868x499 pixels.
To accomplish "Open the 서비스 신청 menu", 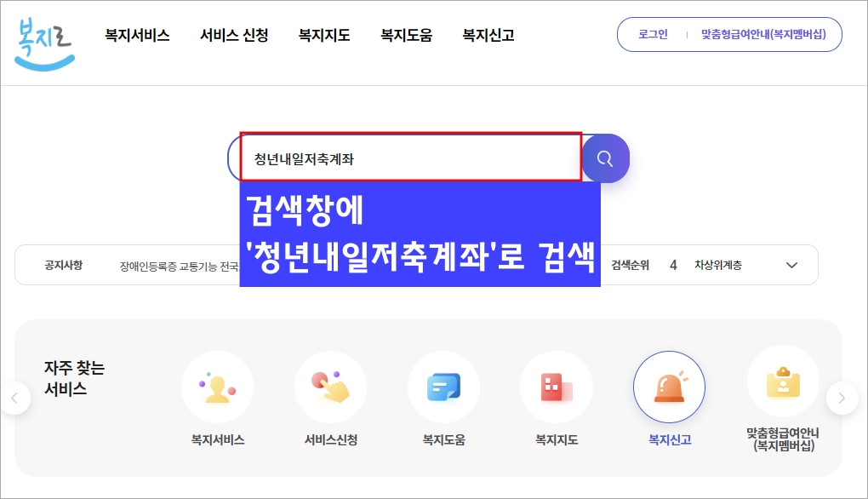I will point(233,36).
